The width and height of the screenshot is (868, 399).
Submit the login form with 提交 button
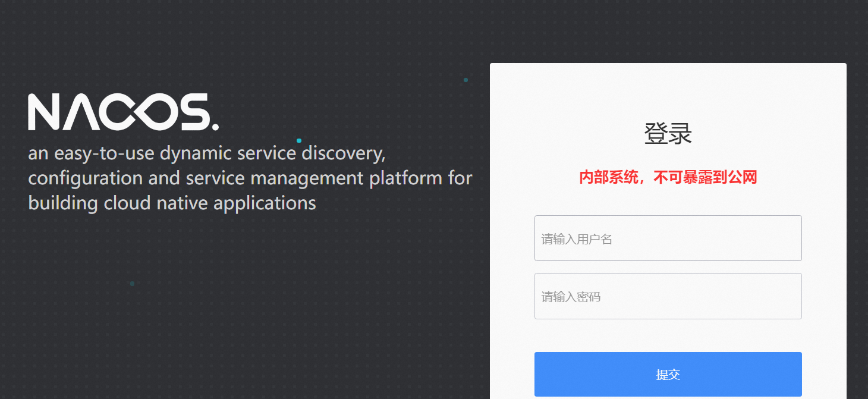tap(668, 374)
